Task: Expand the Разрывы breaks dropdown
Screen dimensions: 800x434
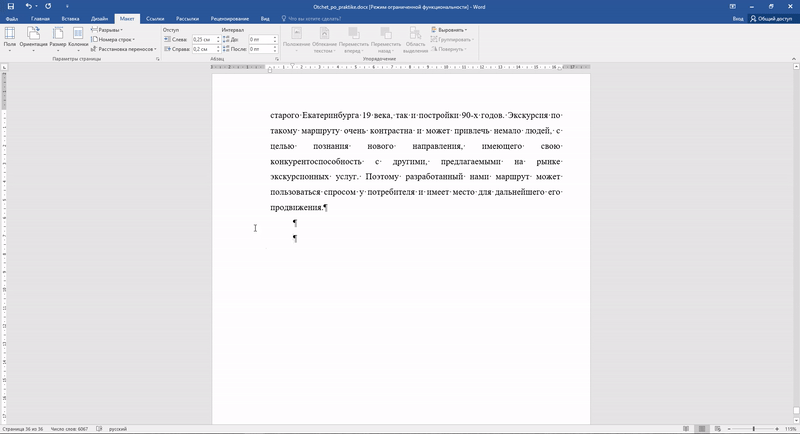Action: (x=107, y=30)
